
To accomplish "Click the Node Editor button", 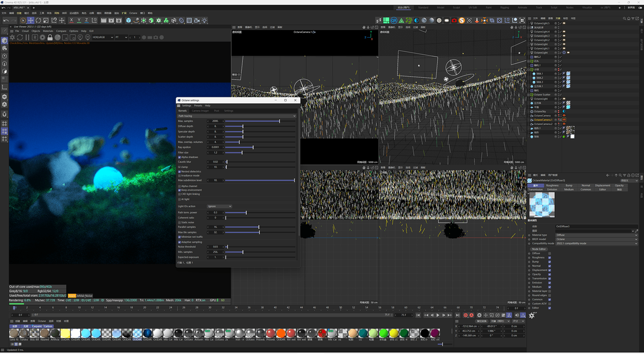I will coord(539,250).
